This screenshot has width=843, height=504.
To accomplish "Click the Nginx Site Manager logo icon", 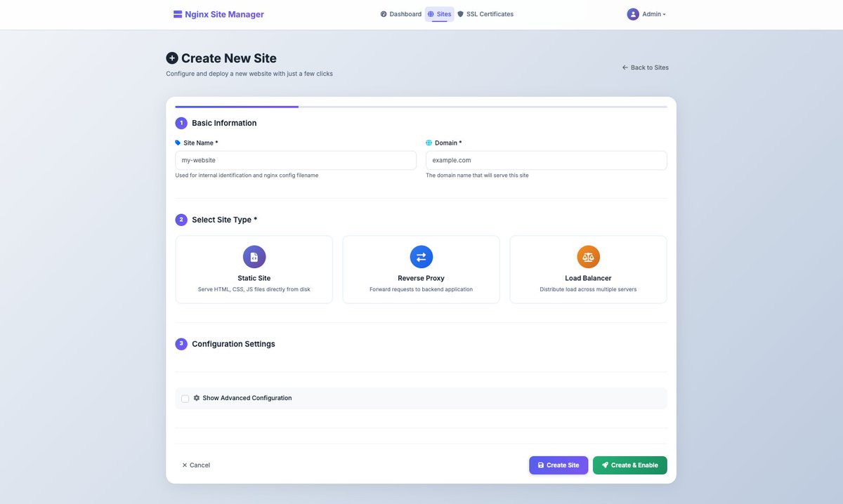I will coord(178,14).
